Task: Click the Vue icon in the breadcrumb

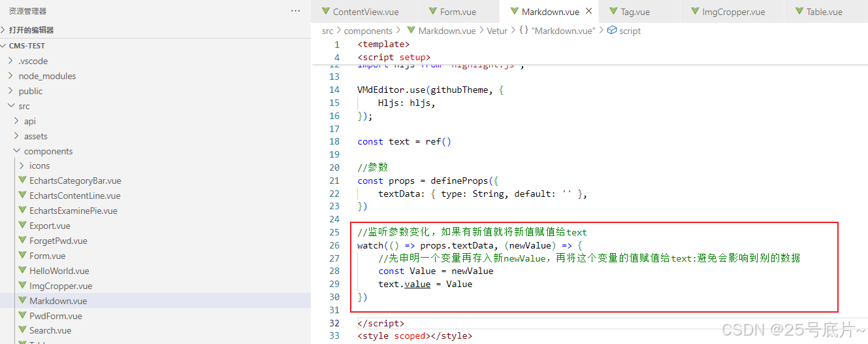Action: [x=411, y=30]
